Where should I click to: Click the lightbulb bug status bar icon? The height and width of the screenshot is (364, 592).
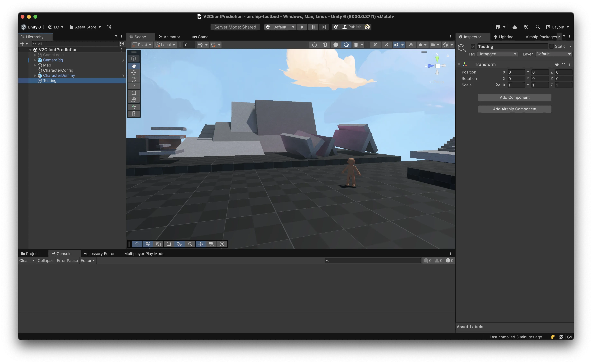coord(553,337)
